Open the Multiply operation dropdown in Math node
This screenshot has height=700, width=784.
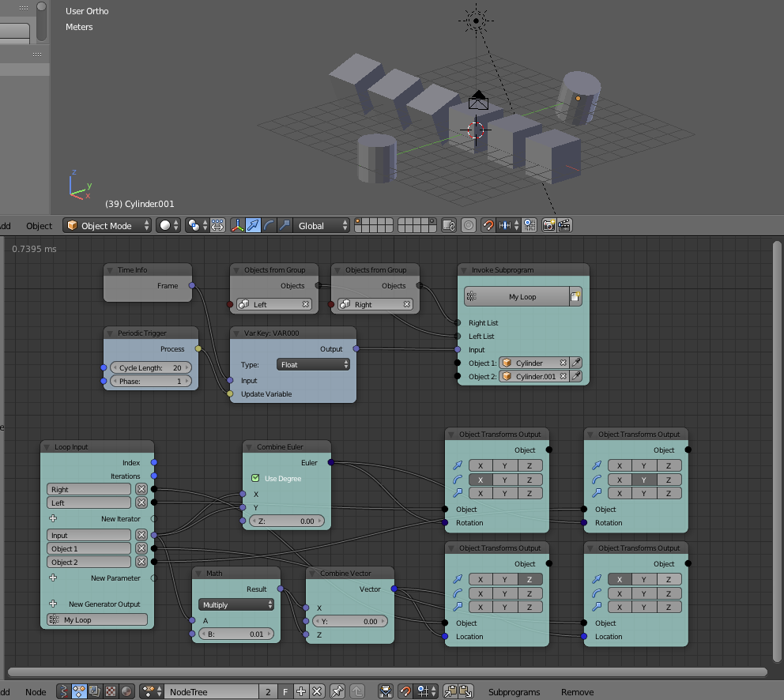coord(236,604)
